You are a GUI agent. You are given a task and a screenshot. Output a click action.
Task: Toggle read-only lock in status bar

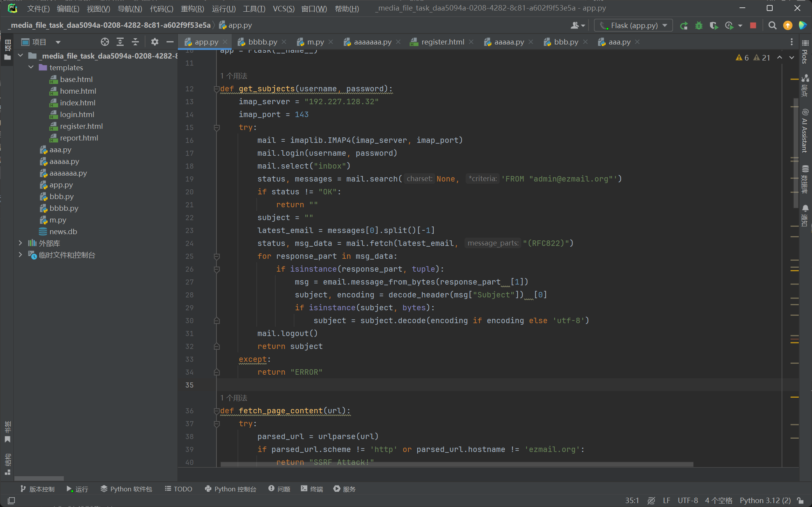point(801,500)
